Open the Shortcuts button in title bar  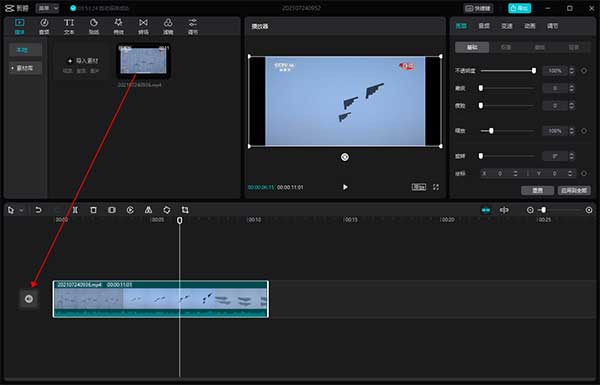tap(478, 8)
